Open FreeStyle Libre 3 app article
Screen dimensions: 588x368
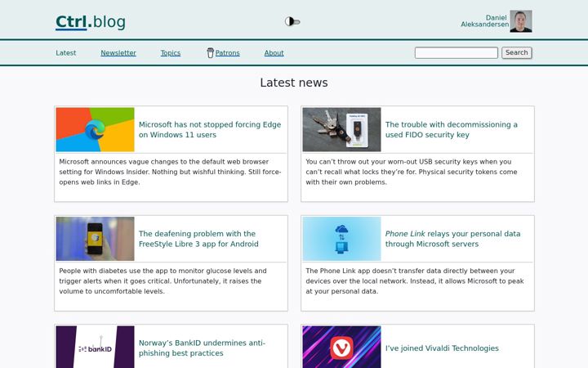198,239
